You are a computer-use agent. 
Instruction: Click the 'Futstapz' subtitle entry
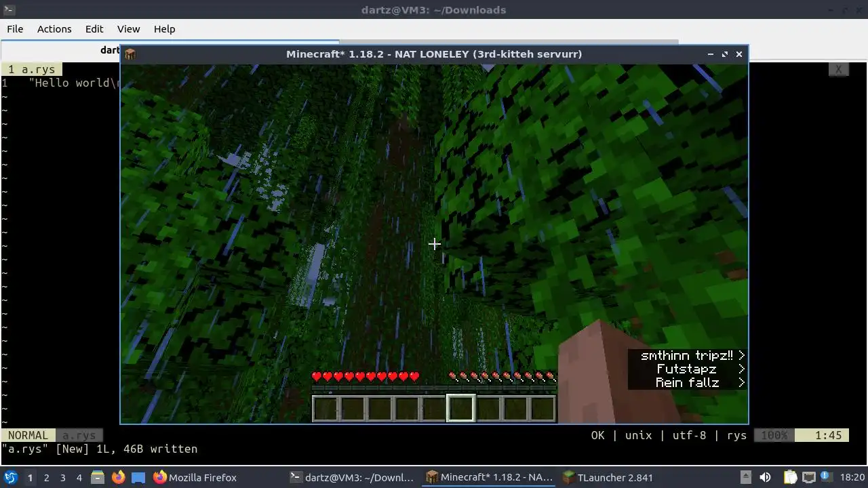687,369
